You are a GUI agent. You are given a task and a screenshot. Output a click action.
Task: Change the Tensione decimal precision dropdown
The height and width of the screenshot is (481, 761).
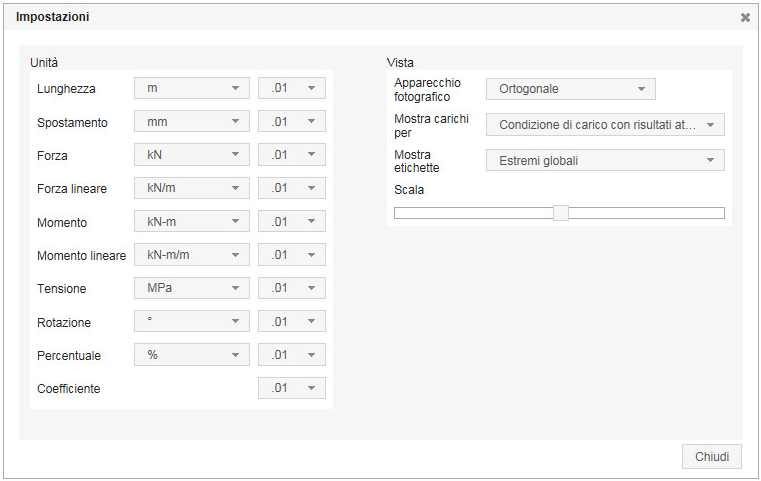(292, 288)
